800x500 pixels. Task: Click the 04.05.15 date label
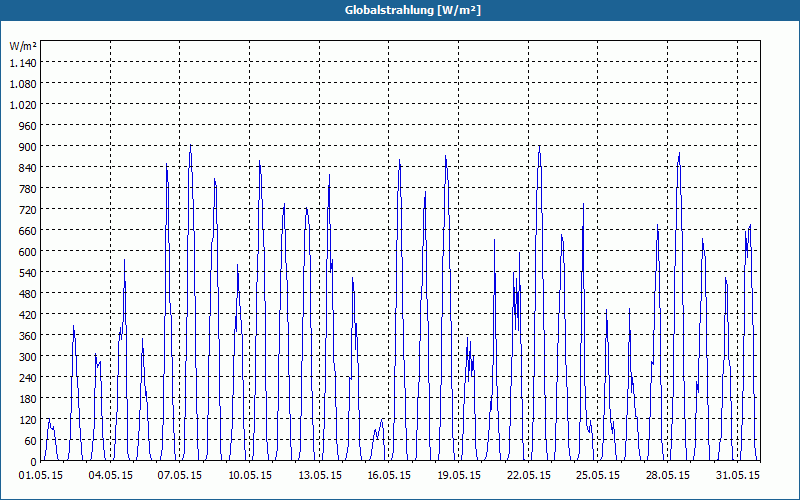(x=111, y=476)
